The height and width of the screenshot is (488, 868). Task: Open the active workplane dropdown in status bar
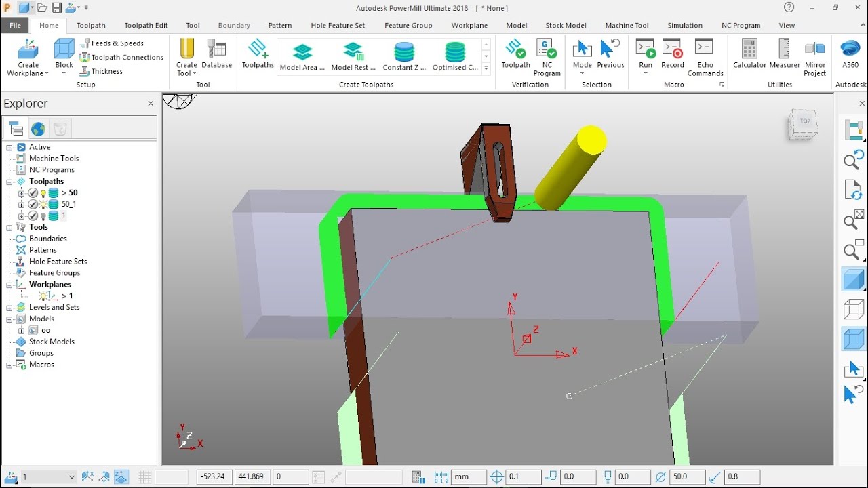pyautogui.click(x=72, y=477)
